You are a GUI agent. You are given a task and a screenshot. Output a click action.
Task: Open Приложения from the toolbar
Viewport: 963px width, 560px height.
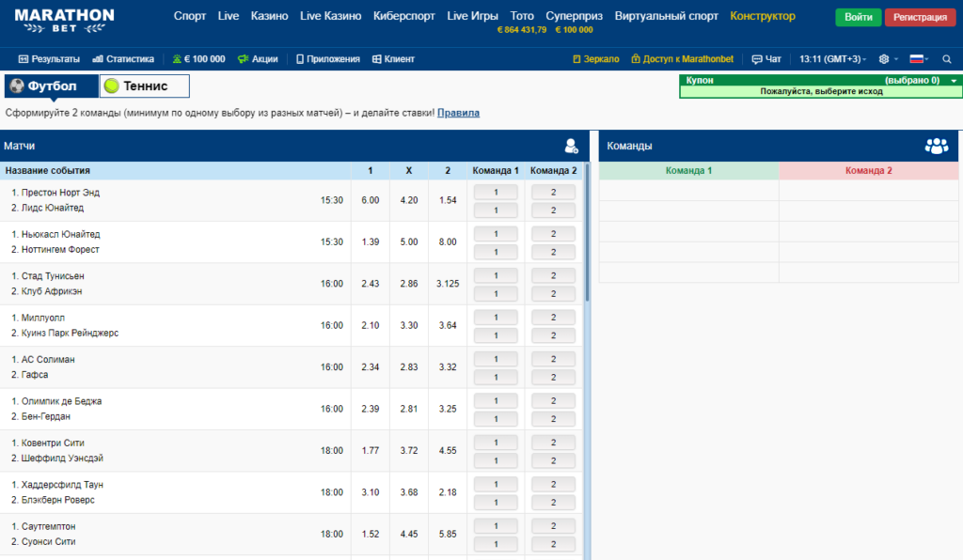(328, 59)
